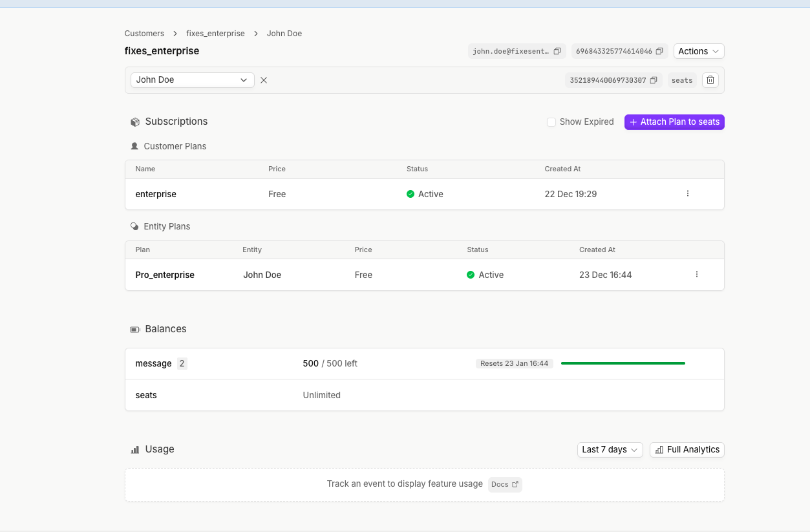
Task: Go to Customers breadcrumb
Action: pyautogui.click(x=144, y=34)
